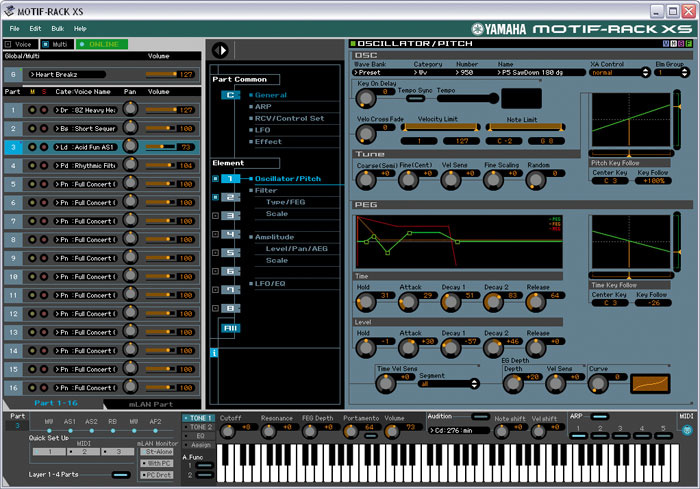Click the Pan knob for part 3
The height and width of the screenshot is (489, 700).
pyautogui.click(x=130, y=146)
